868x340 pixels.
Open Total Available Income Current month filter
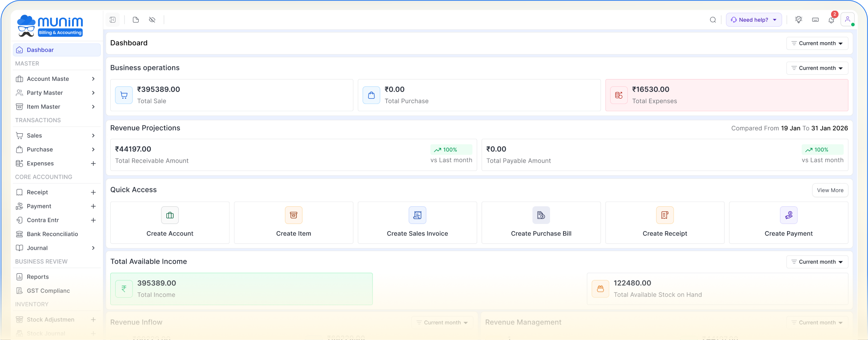click(817, 262)
